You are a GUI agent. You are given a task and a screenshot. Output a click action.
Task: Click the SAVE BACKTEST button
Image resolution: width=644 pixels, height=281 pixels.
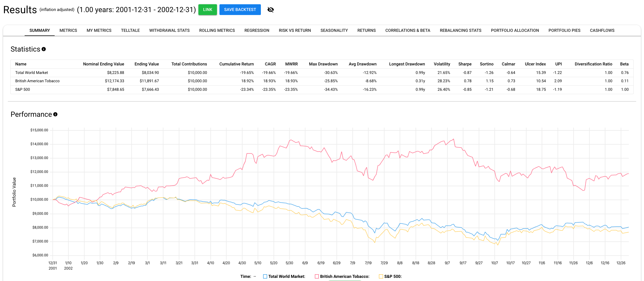tap(240, 9)
